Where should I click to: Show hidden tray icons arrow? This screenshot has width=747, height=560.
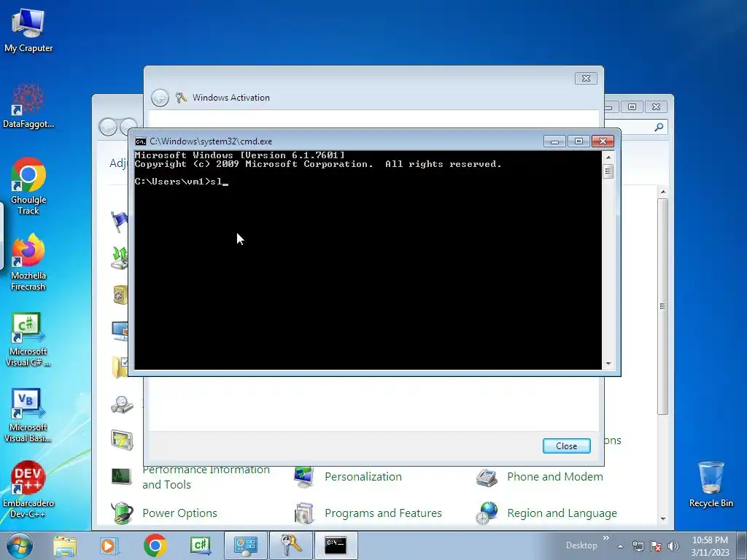[620, 546]
